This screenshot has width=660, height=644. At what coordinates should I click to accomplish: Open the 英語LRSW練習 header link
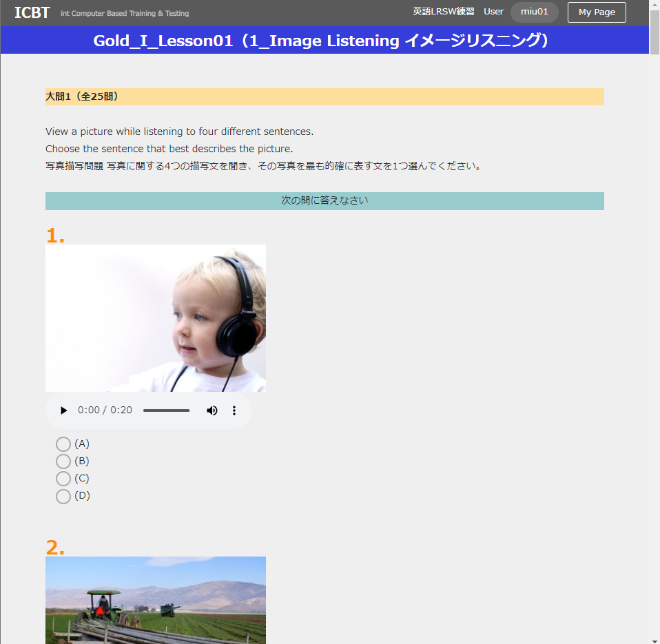(x=443, y=12)
